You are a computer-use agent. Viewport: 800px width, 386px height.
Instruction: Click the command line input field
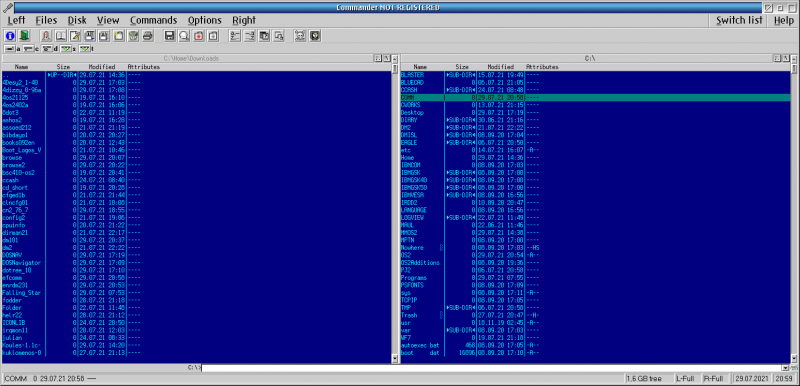[x=491, y=367]
